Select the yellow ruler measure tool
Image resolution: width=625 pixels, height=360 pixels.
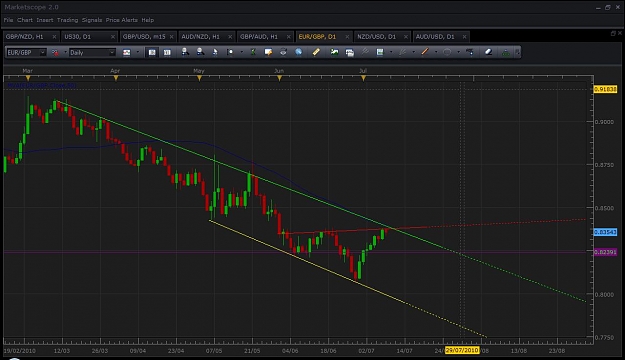[x=316, y=52]
